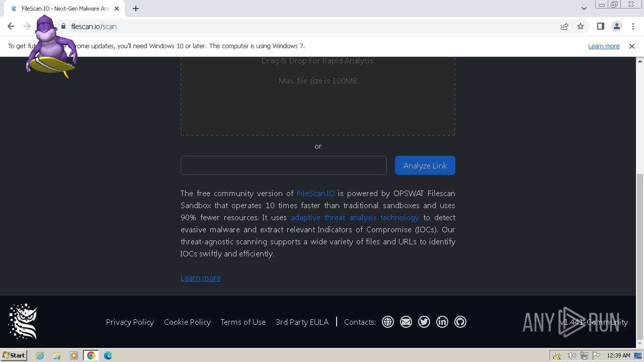Open the website contact globe icon
Screen dimensions: 644x362
pos(388,322)
